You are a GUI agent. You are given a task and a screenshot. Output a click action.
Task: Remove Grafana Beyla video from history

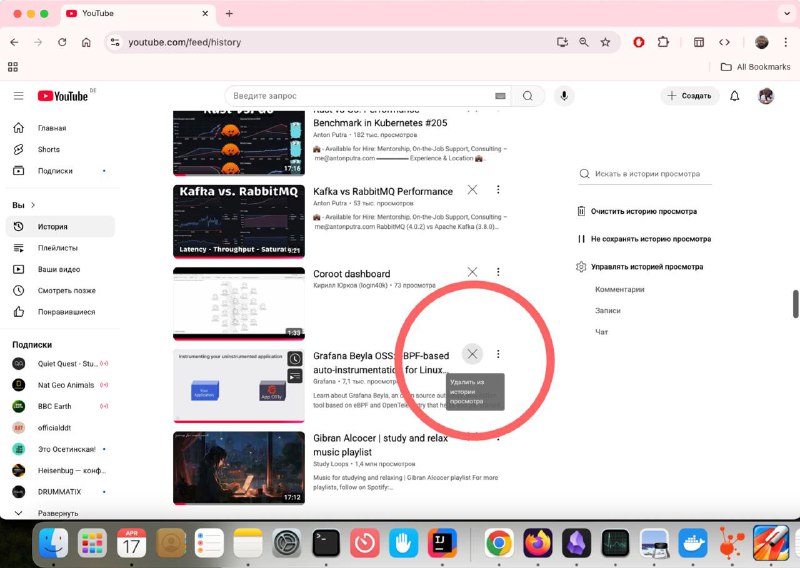pos(472,354)
